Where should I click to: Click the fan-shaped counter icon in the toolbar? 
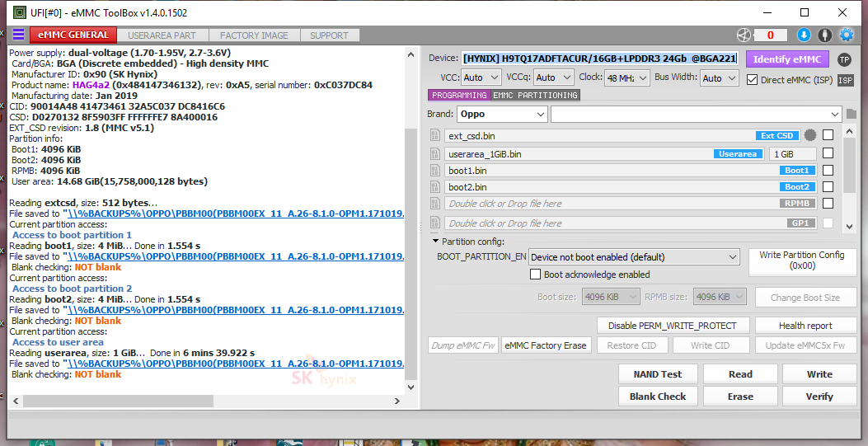coord(744,35)
